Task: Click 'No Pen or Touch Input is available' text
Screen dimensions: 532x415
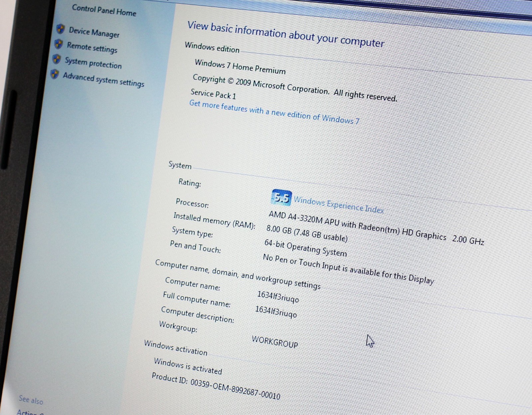Action: (348, 269)
